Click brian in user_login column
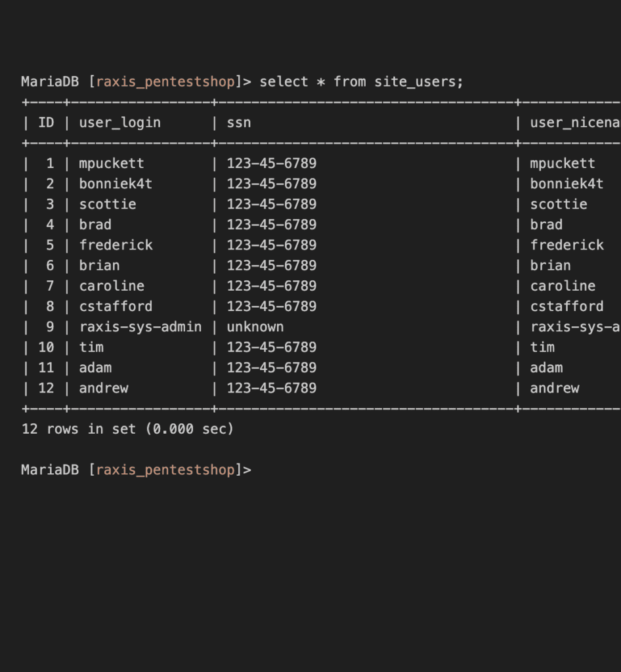Screen dimensions: 621x672 click(99, 266)
